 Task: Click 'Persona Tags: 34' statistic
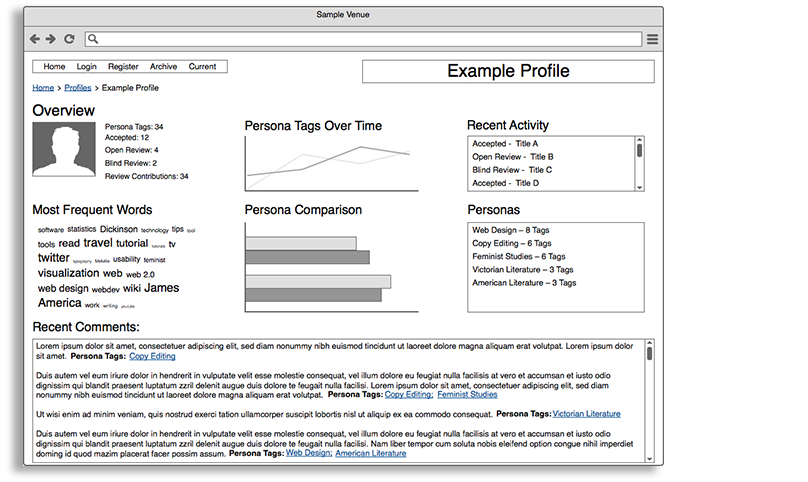134,127
